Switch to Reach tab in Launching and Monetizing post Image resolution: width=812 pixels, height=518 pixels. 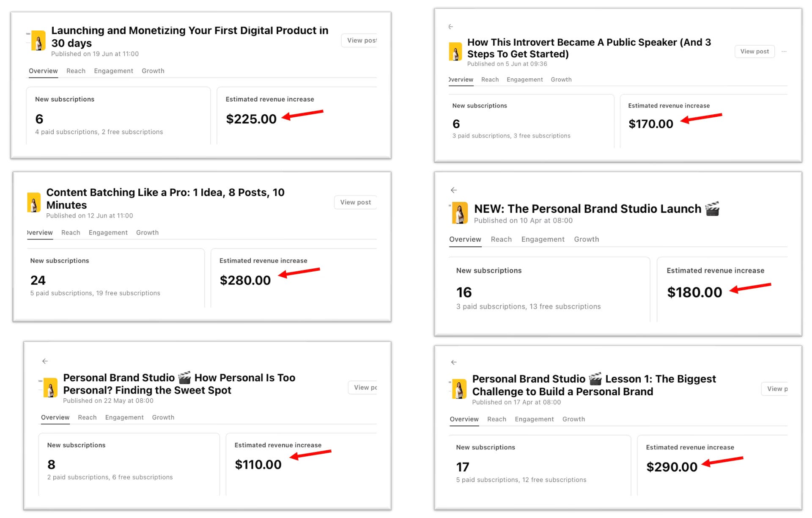pos(76,71)
